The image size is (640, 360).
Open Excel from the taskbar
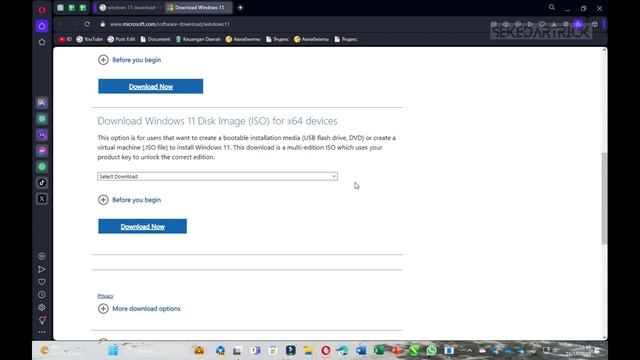pos(379,350)
